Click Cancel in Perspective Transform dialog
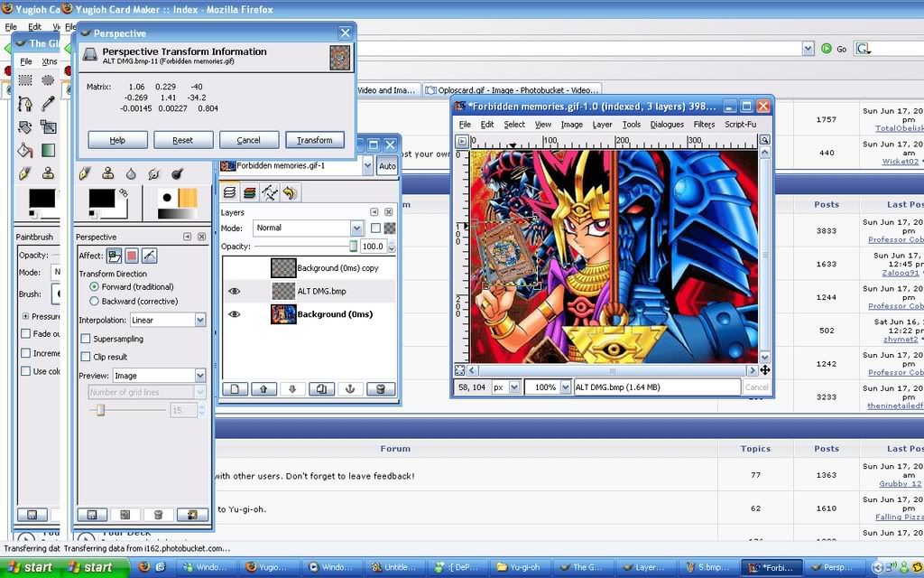Viewport: 924px width, 578px height. point(249,140)
